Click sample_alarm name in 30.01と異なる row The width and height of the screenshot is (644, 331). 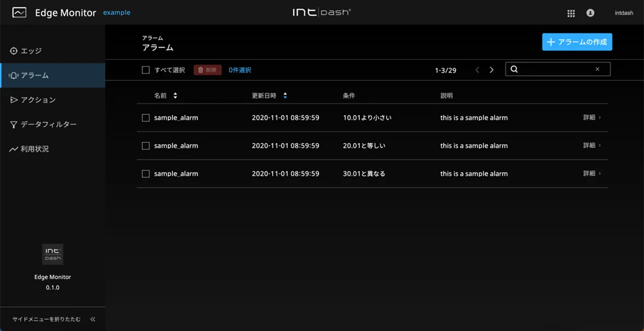click(176, 173)
